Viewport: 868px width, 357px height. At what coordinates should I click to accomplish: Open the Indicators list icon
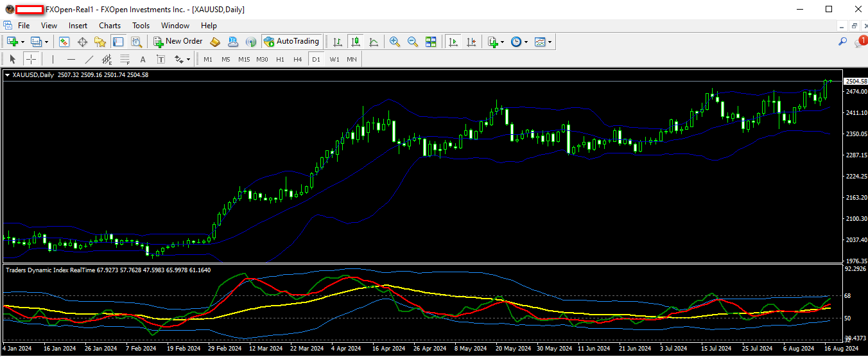(492, 42)
